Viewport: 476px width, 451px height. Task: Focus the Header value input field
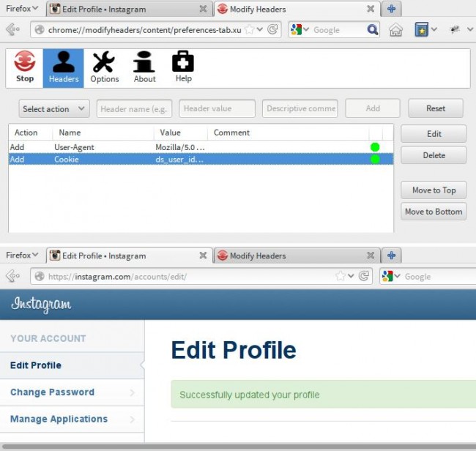pyautogui.click(x=217, y=108)
